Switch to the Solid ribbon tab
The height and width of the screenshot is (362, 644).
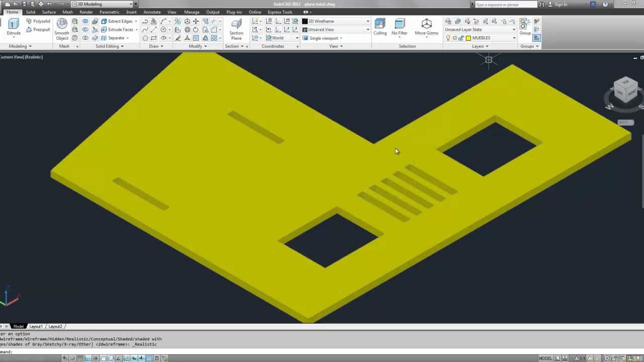(31, 12)
